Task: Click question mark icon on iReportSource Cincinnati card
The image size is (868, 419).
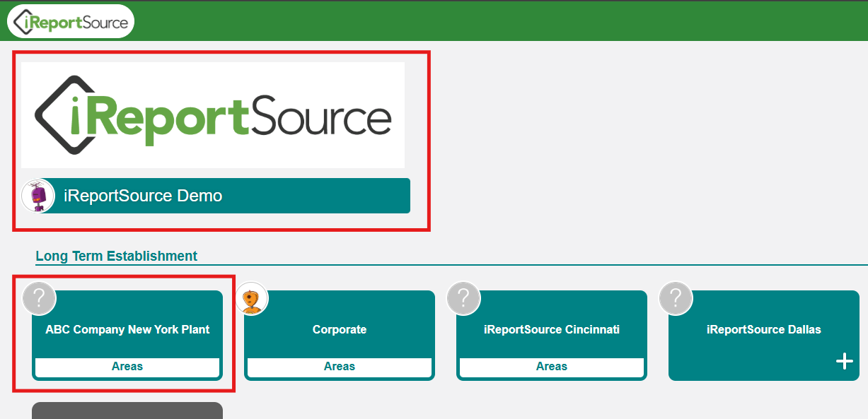Action: (x=463, y=298)
